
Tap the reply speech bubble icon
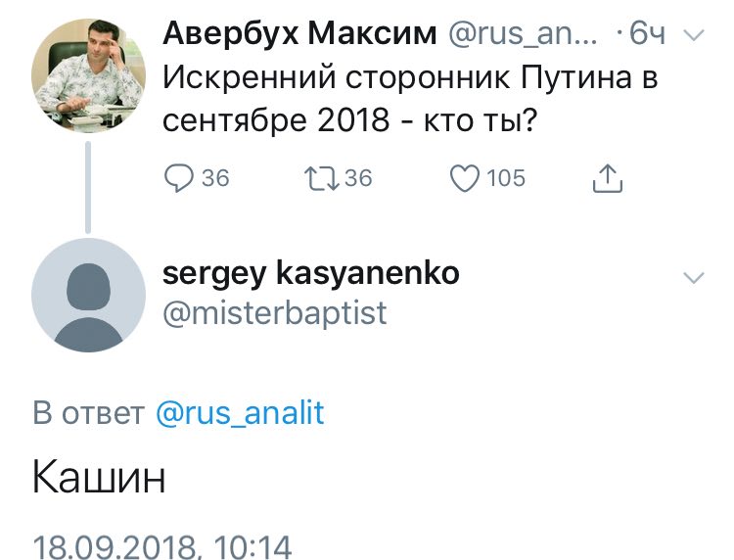179,177
